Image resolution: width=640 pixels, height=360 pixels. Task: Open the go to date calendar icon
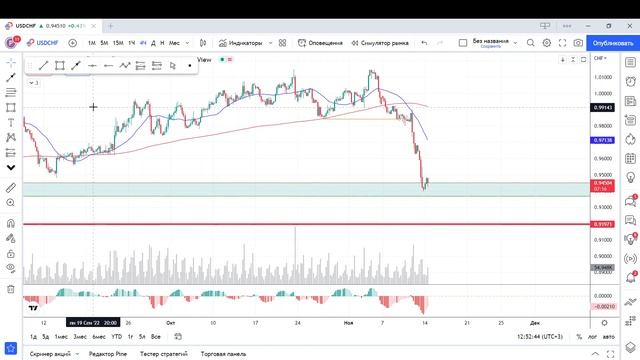(x=178, y=337)
